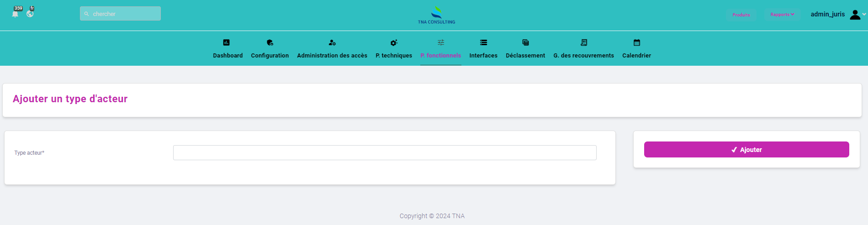Open the P. fonctionnels menu label
Screen dimensions: 868x225
[x=440, y=56]
